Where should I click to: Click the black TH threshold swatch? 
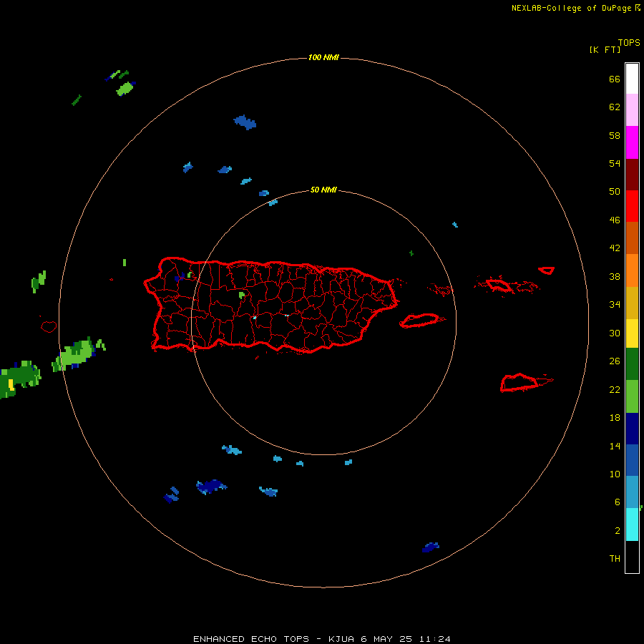[x=632, y=557]
